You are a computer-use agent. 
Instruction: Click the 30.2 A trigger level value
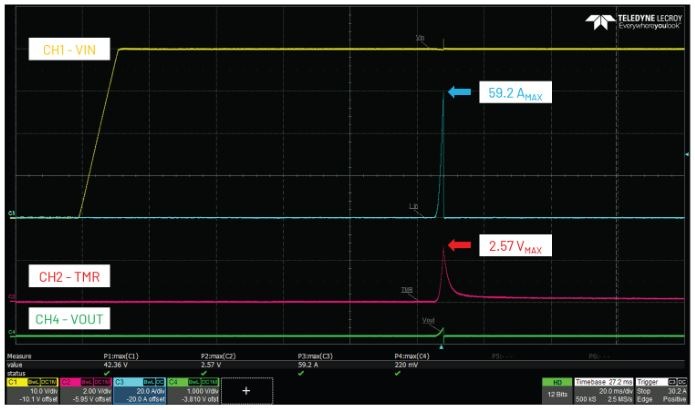coord(677,391)
